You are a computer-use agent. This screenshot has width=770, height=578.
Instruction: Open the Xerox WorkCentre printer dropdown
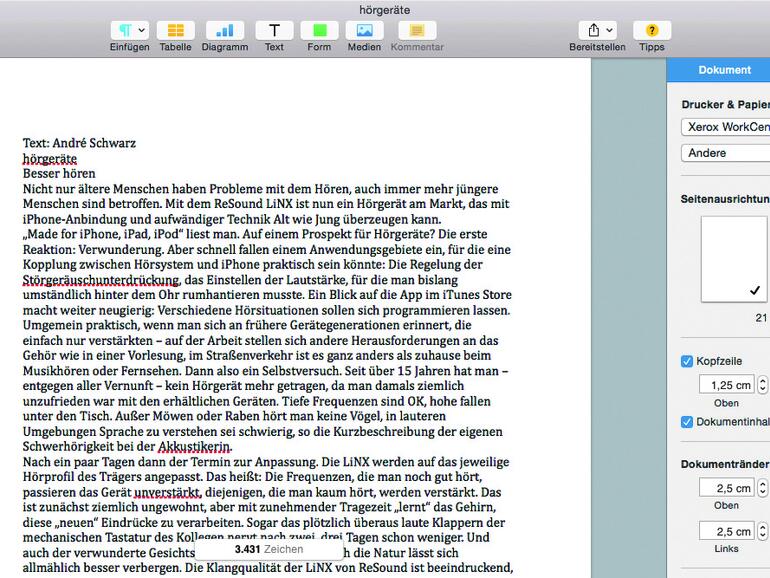point(726,127)
